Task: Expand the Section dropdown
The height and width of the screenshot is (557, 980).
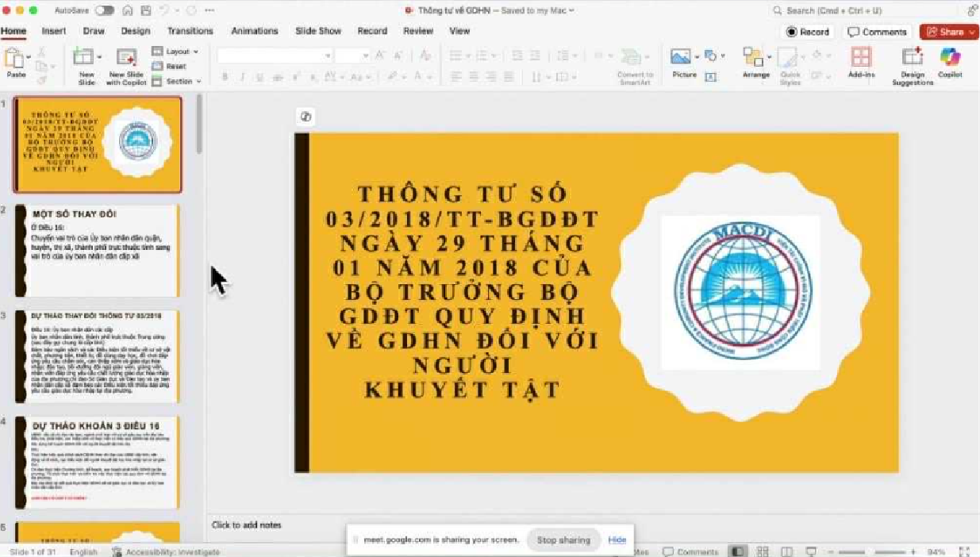Action: 176,81
